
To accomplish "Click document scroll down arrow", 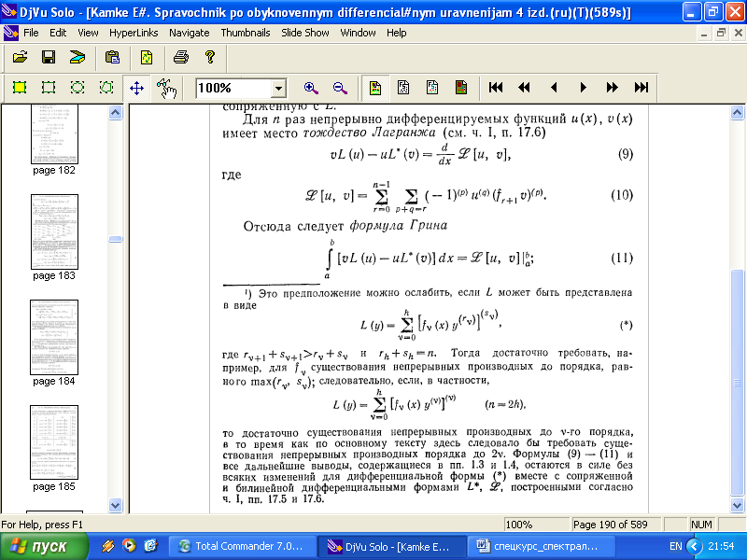I will [737, 505].
